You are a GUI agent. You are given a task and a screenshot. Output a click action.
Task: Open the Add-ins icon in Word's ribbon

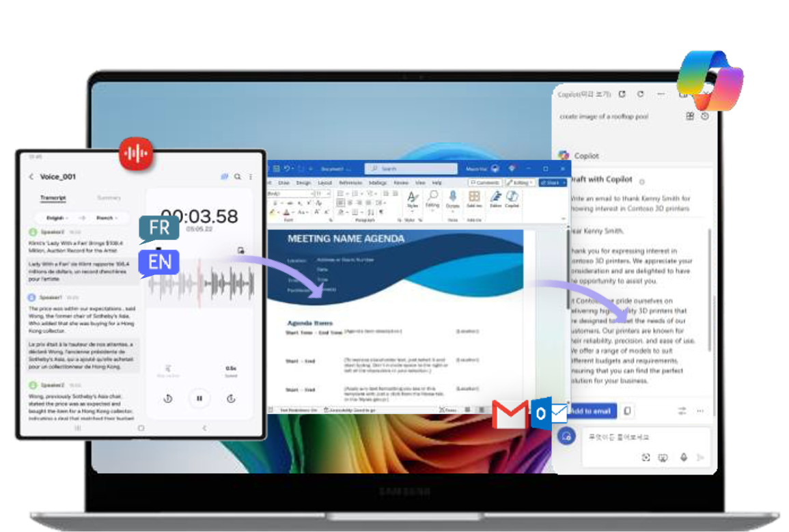click(x=473, y=199)
